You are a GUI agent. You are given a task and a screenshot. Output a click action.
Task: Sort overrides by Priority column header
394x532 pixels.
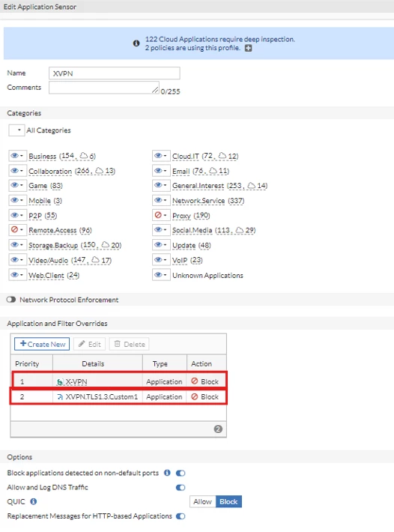tap(31, 363)
